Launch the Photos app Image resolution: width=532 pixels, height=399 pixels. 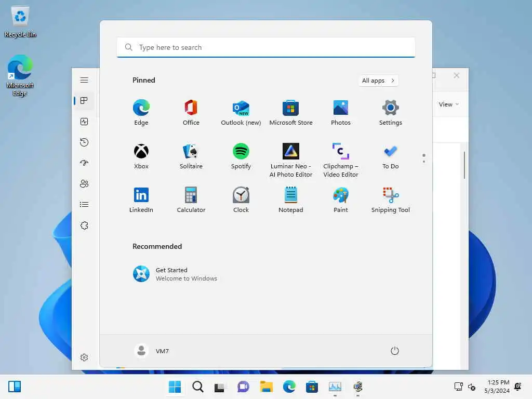[341, 113]
